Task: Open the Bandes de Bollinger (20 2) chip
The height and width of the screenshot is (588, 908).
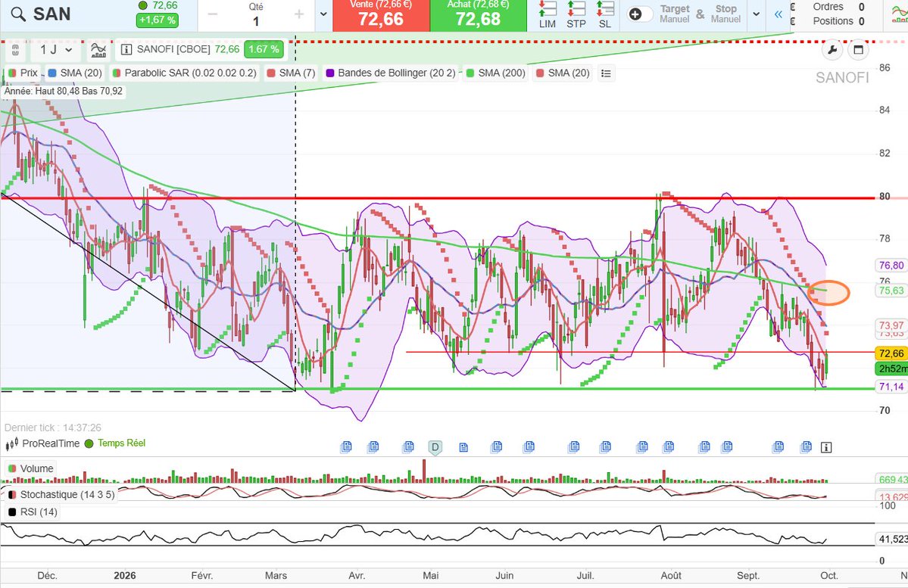Action: pyautogui.click(x=391, y=73)
